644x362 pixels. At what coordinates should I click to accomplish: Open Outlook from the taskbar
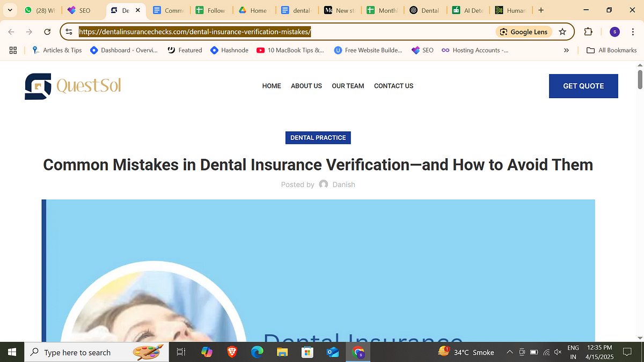pos(333,352)
